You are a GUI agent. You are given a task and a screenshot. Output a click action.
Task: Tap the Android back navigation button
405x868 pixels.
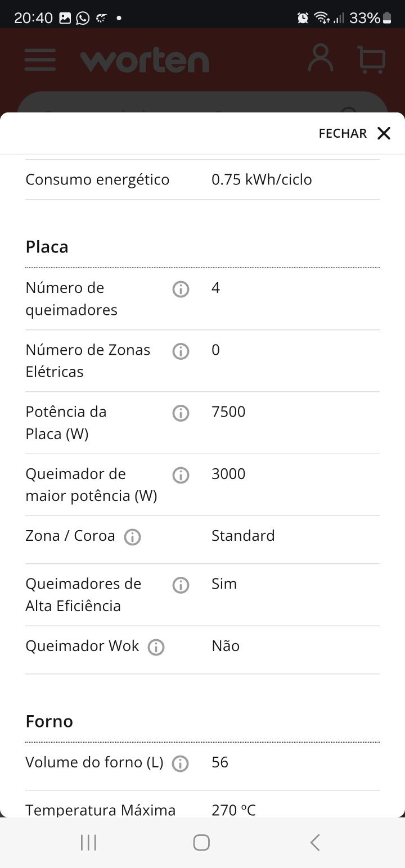point(315,843)
